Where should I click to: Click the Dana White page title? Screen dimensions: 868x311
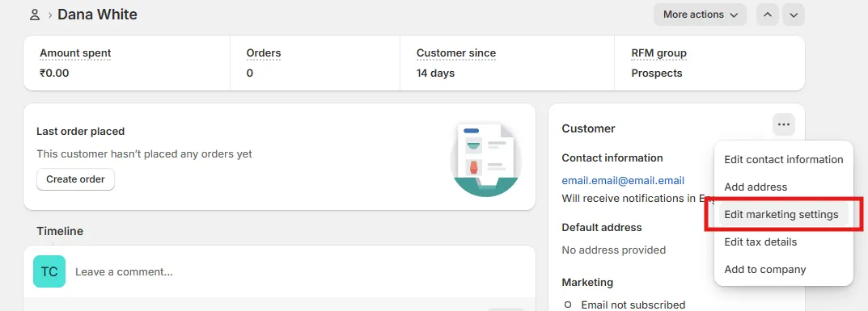[97, 15]
